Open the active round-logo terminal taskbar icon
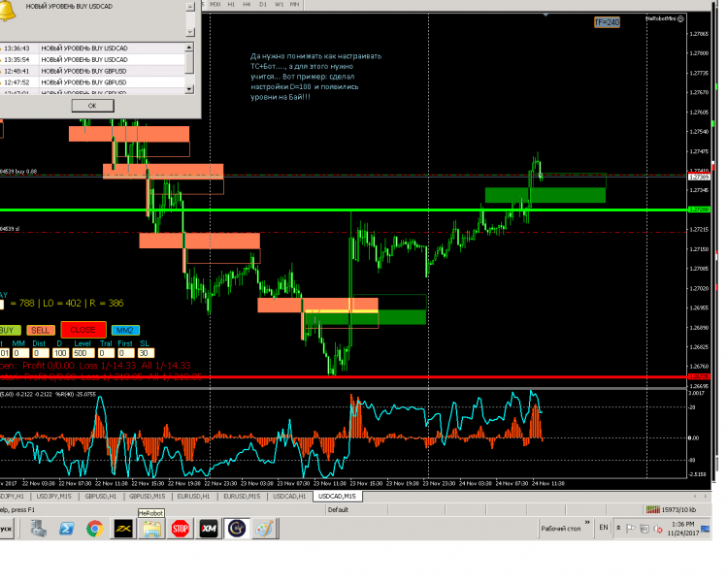Image resolution: width=728 pixels, height=582 pixels. [x=237, y=529]
